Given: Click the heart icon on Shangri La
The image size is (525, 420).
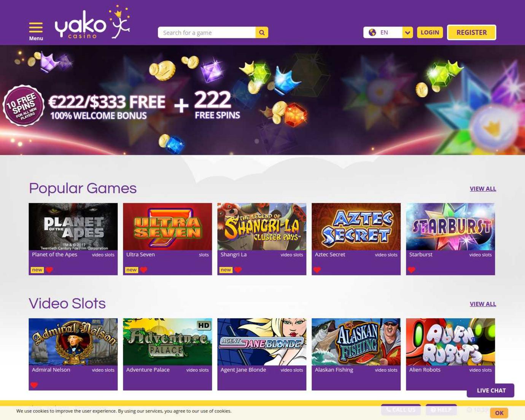Looking at the screenshot, I should [x=238, y=270].
